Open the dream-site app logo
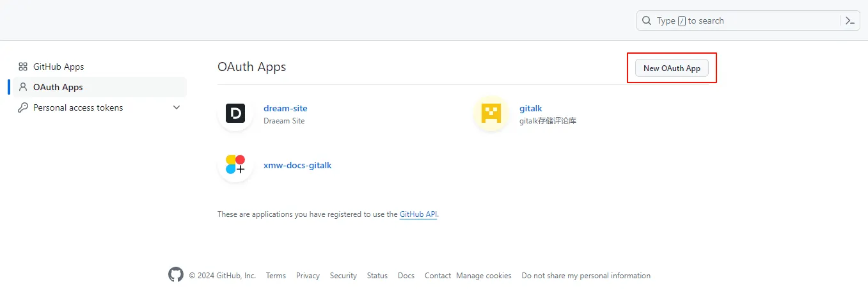This screenshot has width=868, height=300. [235, 114]
